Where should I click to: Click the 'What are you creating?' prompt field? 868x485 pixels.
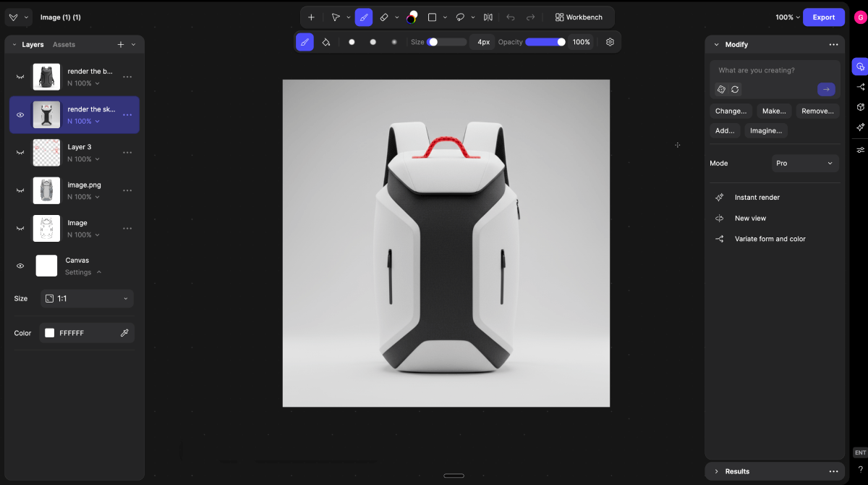775,70
